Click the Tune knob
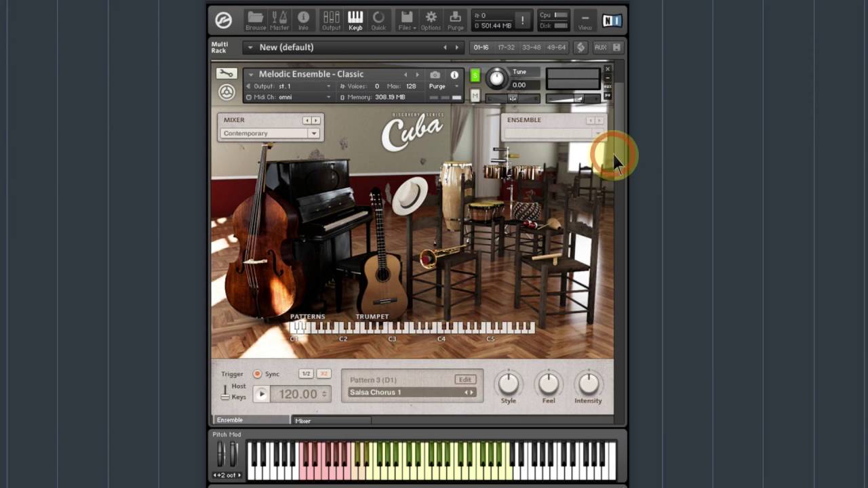This screenshot has height=488, width=868. click(x=497, y=78)
